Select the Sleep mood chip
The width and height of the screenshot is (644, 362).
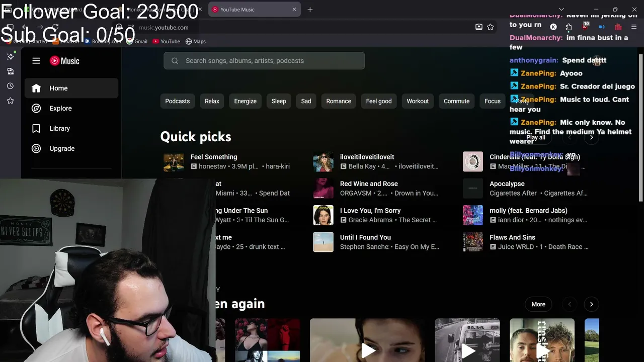279,101
